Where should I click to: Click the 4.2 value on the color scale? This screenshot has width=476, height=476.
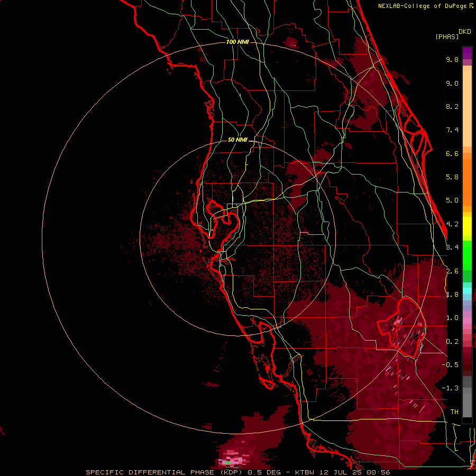coord(452,224)
